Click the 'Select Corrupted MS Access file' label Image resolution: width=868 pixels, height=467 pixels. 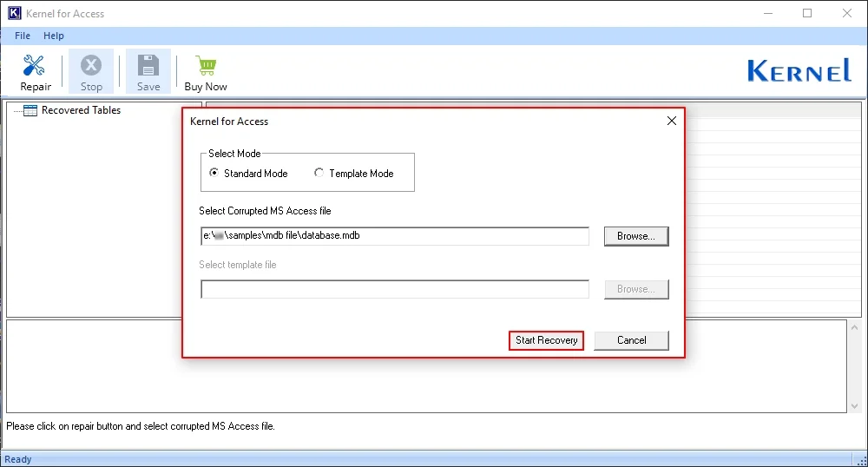(x=265, y=211)
